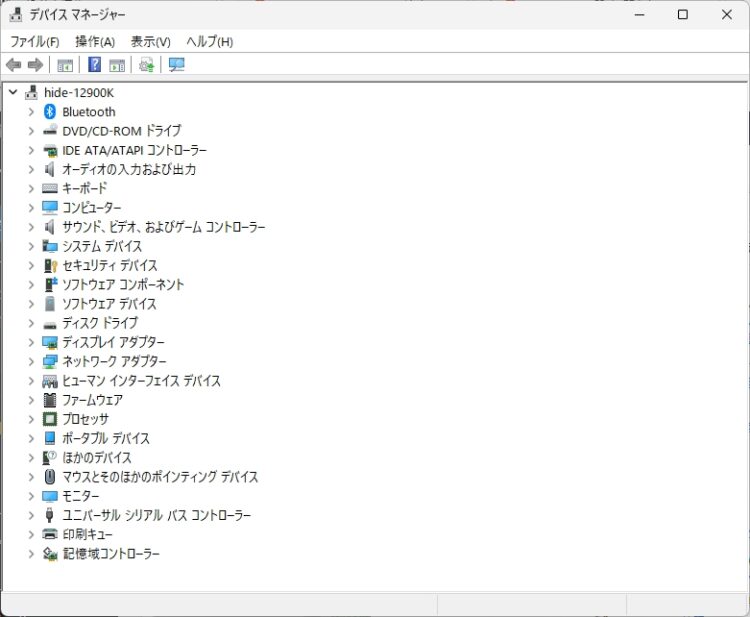The width and height of the screenshot is (750, 617).
Task: Click the DVD/CD-ROM ドライブ drive icon
Action: coord(50,131)
